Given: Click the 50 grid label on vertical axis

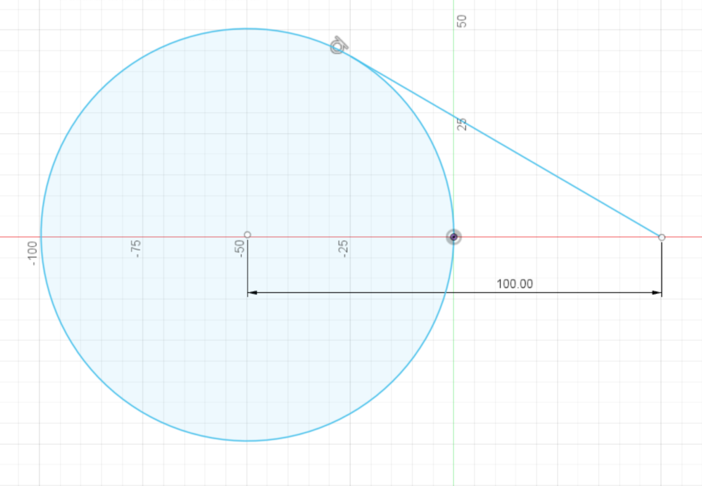Looking at the screenshot, I should [461, 21].
